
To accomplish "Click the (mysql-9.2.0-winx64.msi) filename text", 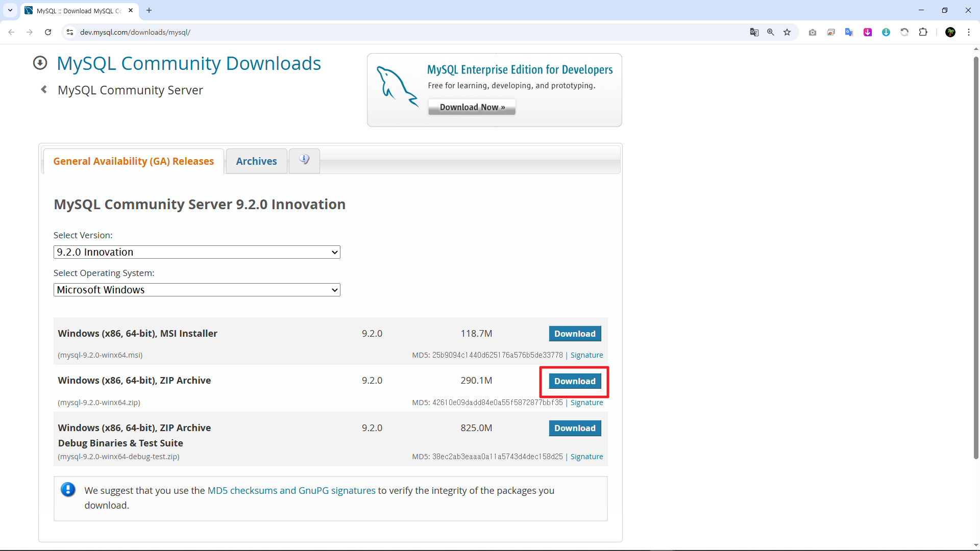I will pyautogui.click(x=100, y=355).
